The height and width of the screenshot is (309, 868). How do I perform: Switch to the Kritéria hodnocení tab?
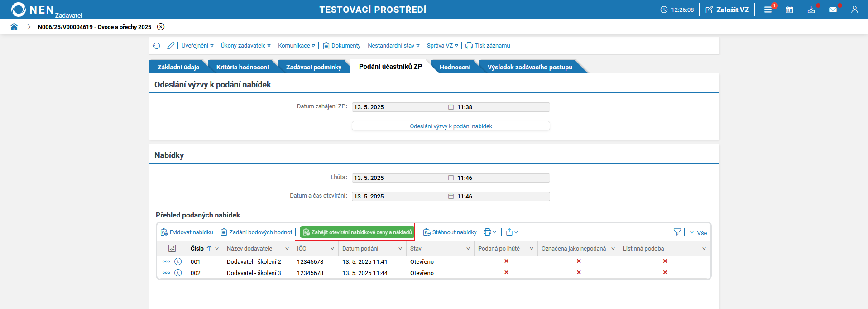pos(243,67)
